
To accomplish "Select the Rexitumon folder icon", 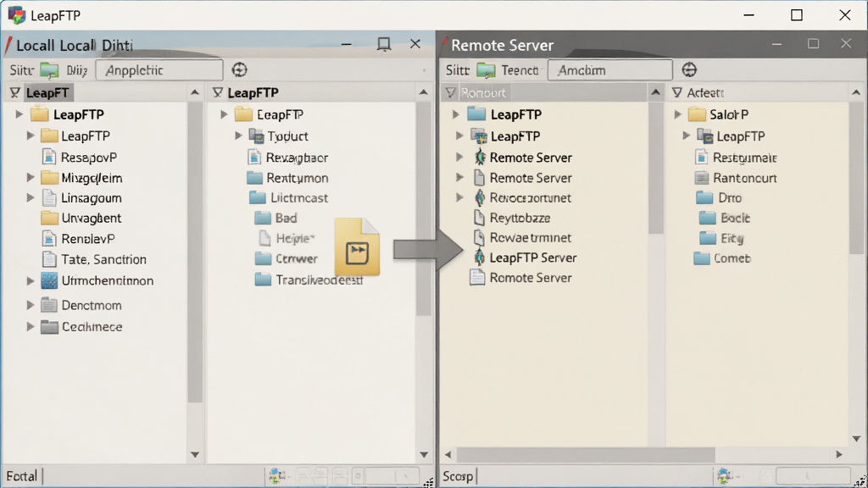I will click(x=254, y=178).
